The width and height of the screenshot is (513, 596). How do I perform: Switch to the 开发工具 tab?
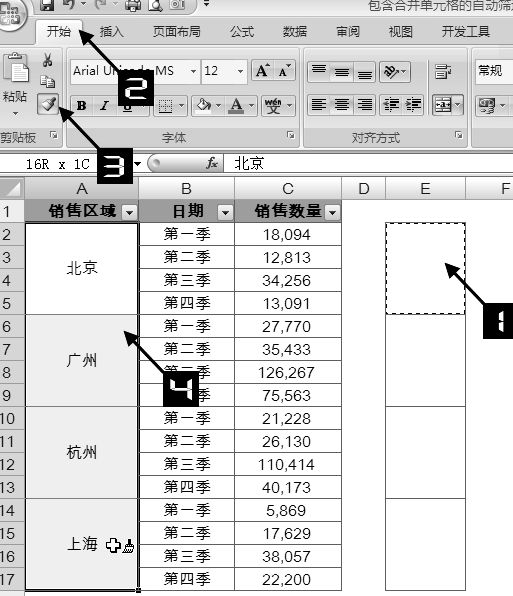465,32
